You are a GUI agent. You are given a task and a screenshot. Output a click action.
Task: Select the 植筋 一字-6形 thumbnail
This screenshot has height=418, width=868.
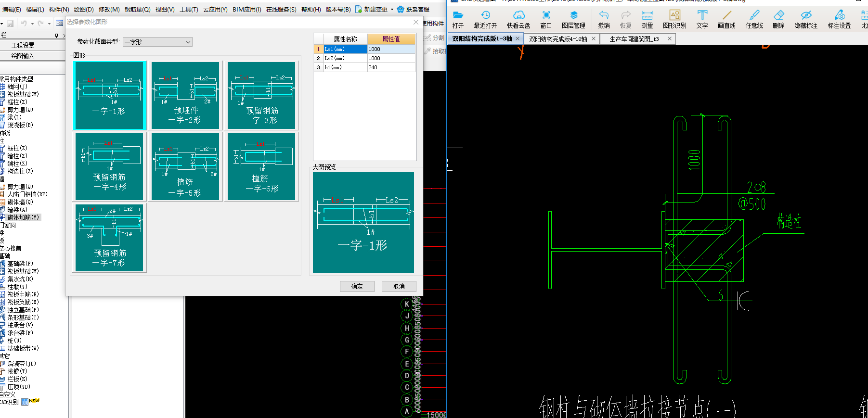tap(261, 166)
